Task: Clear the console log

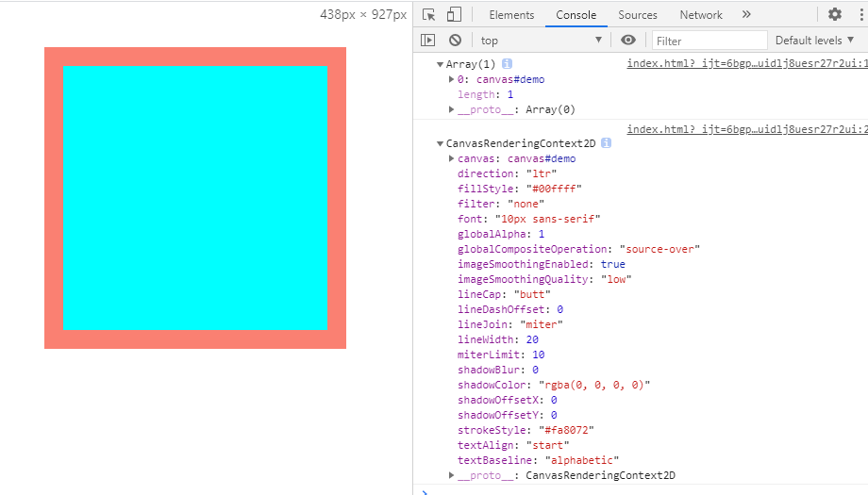Action: (x=455, y=41)
